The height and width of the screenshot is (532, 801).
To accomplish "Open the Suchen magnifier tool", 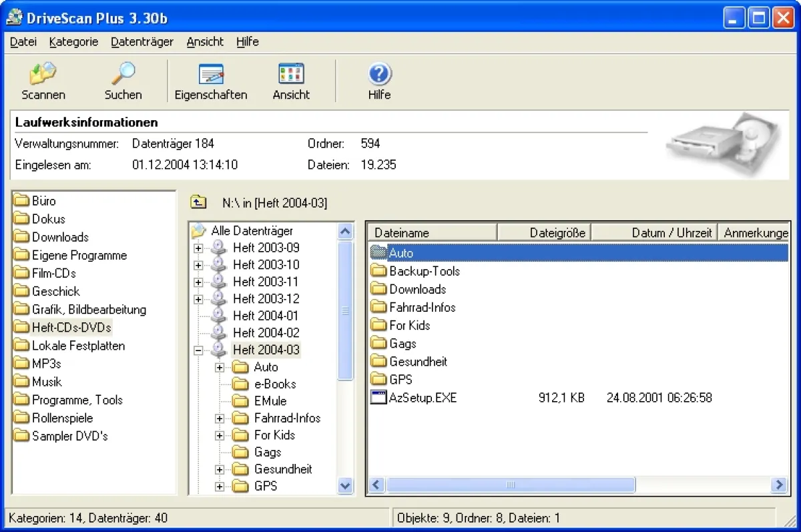I will click(x=123, y=74).
